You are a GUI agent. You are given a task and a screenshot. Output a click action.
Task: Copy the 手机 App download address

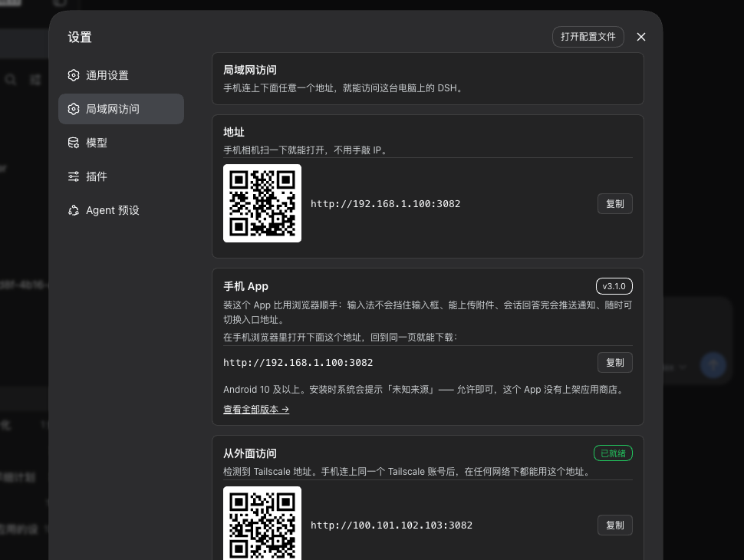pos(615,363)
